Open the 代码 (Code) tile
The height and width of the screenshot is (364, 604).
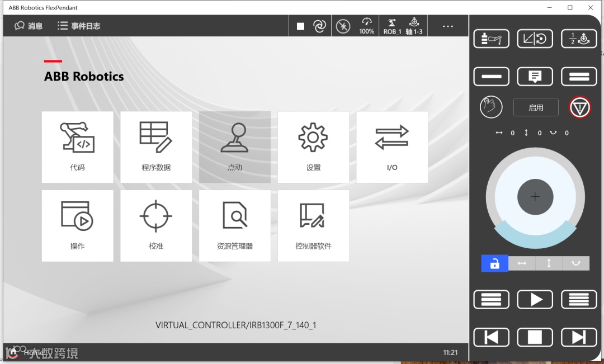point(77,147)
